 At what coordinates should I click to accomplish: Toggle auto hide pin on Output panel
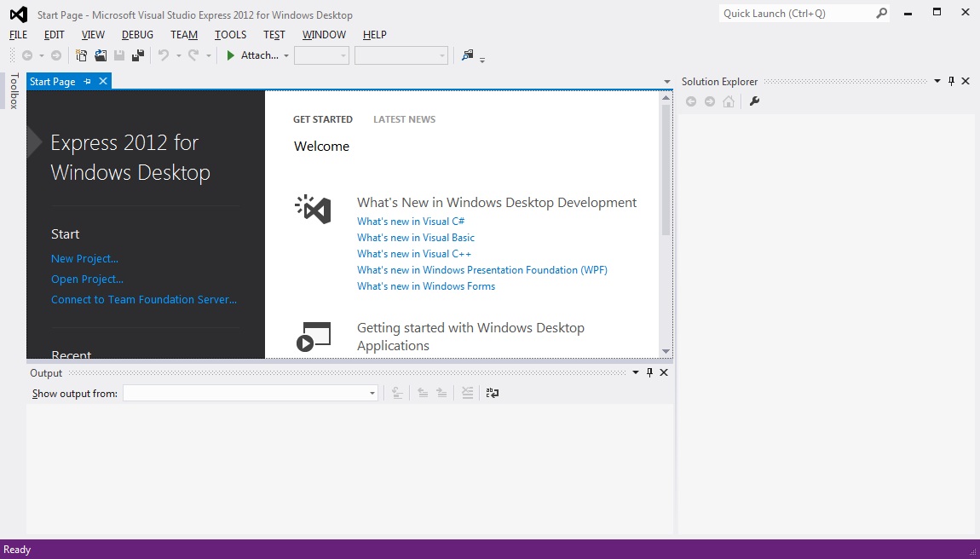coord(649,372)
